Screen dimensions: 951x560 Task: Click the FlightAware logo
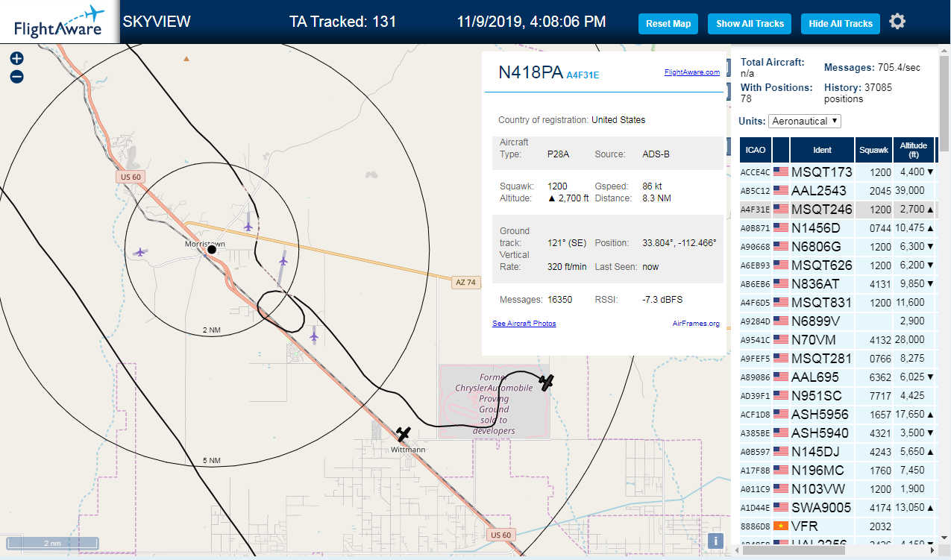pos(59,22)
